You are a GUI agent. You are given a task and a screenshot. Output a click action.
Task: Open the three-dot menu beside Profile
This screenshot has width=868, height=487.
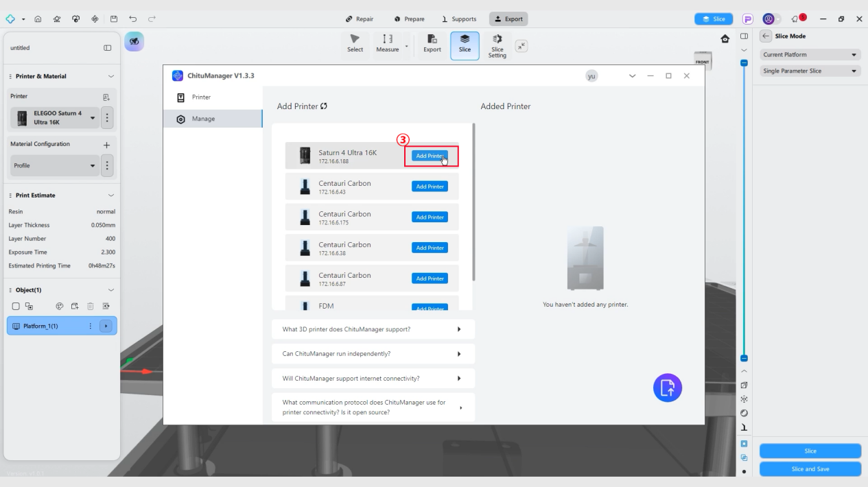pos(106,165)
